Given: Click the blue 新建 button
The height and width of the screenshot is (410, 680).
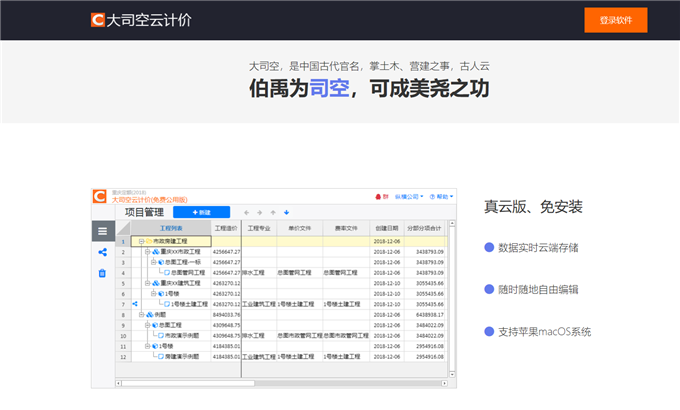Looking at the screenshot, I should 201,212.
